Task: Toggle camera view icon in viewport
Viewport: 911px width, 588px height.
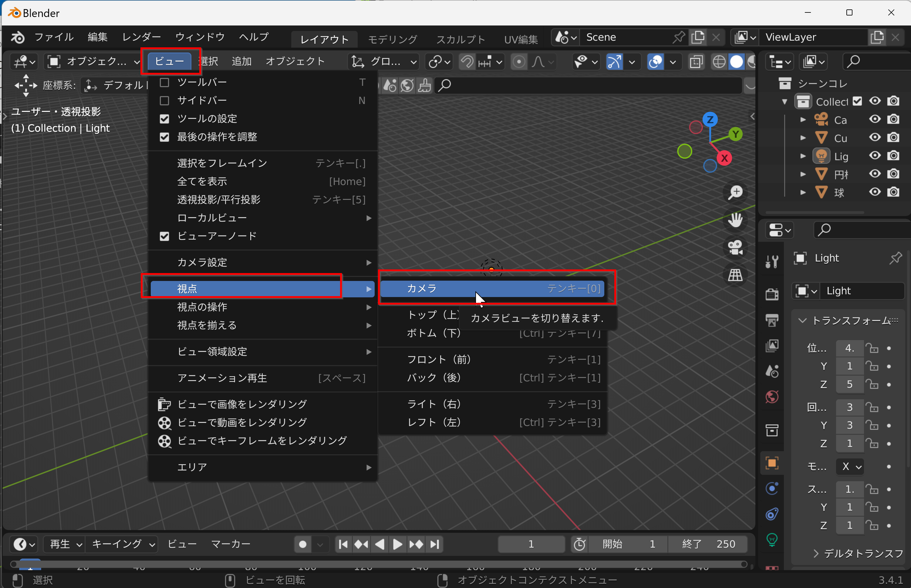Action: [735, 248]
